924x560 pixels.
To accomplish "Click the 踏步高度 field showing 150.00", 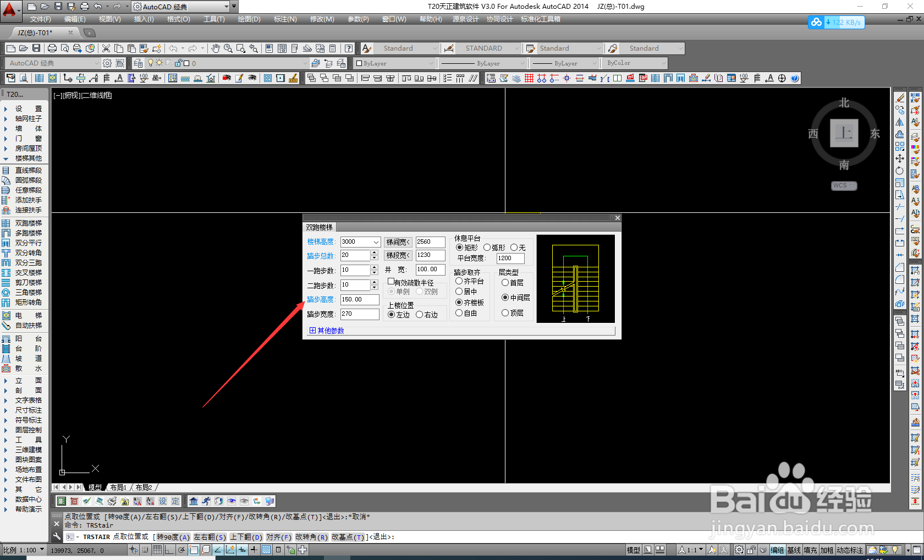I will tap(360, 300).
